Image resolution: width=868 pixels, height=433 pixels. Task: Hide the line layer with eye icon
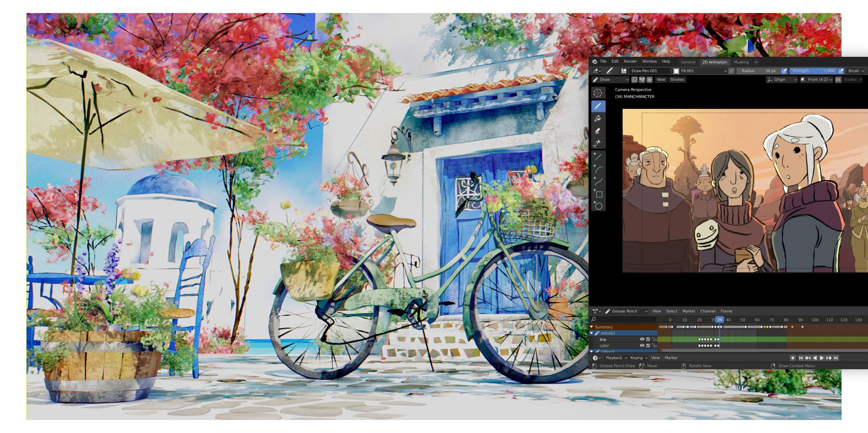[642, 339]
